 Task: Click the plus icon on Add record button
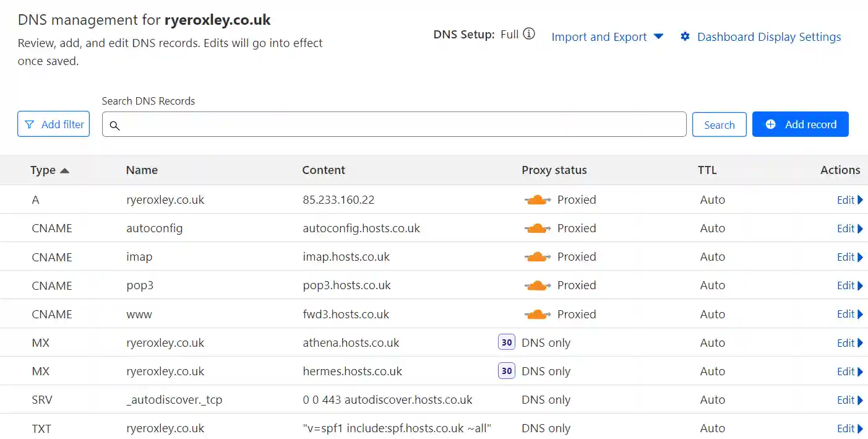pos(770,124)
